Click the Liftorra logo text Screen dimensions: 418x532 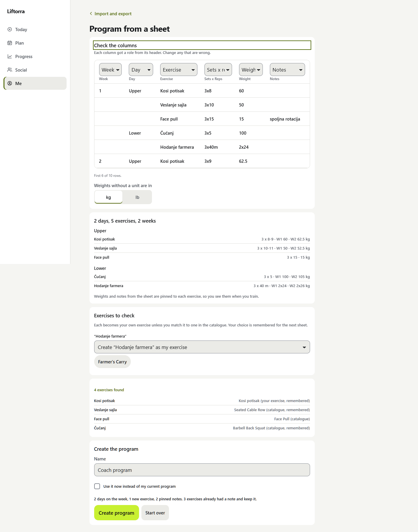click(16, 11)
